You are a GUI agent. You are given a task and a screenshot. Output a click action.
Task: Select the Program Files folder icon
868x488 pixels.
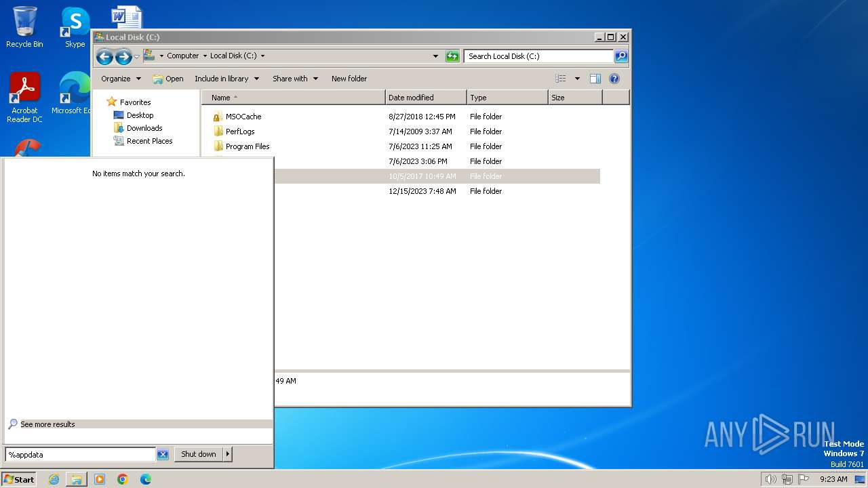[x=218, y=146]
